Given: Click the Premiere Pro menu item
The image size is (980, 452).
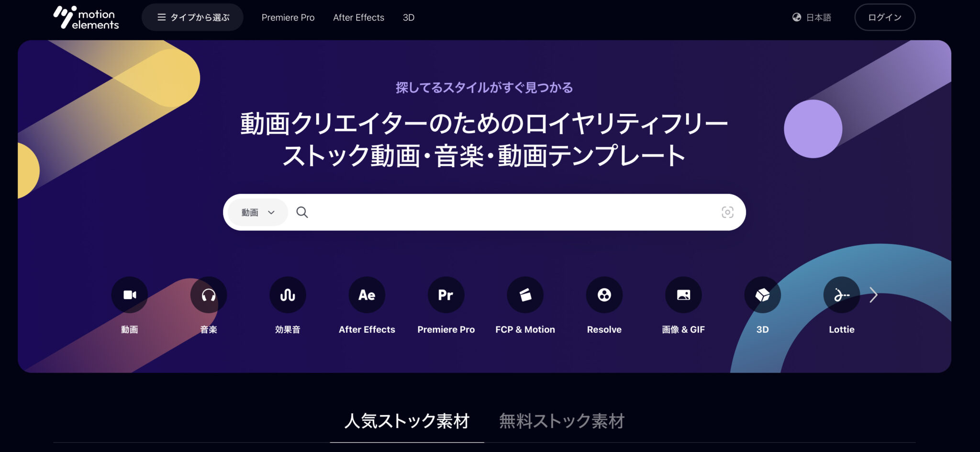Looking at the screenshot, I should 288,17.
